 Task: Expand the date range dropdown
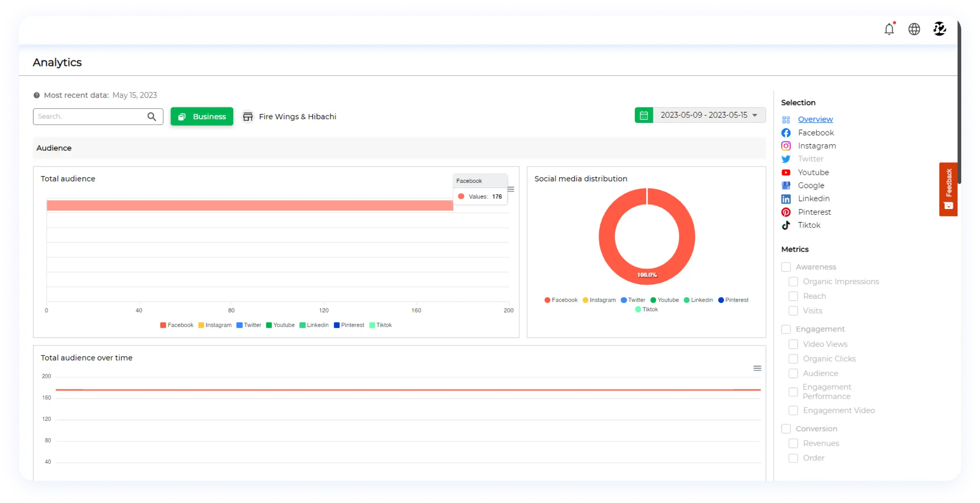(755, 116)
